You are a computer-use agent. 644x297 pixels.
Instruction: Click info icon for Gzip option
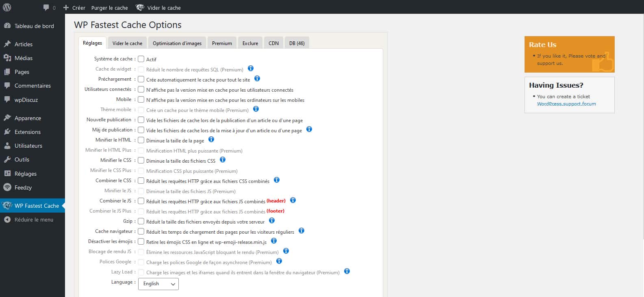point(272,220)
